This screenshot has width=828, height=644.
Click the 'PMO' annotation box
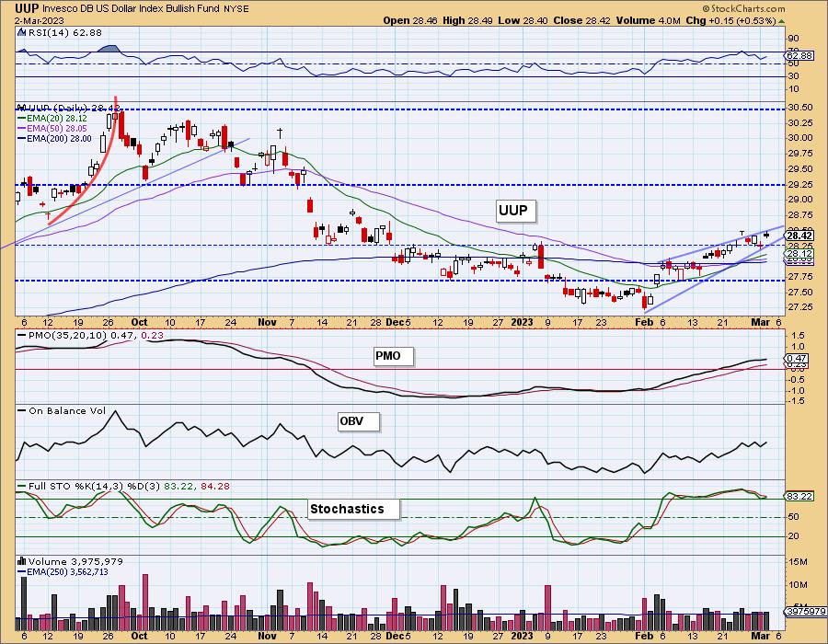click(x=393, y=356)
